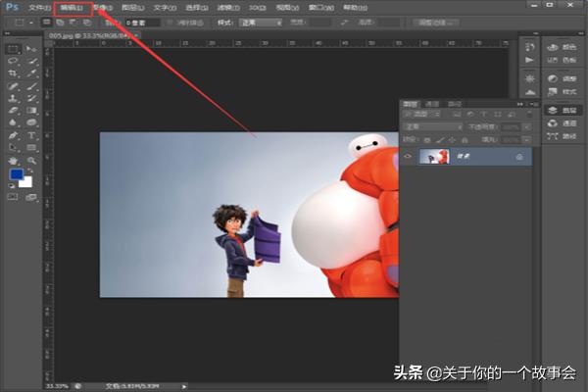This screenshot has height=392, width=588.
Task: Switch to the Channels tab
Action: pyautogui.click(x=432, y=103)
